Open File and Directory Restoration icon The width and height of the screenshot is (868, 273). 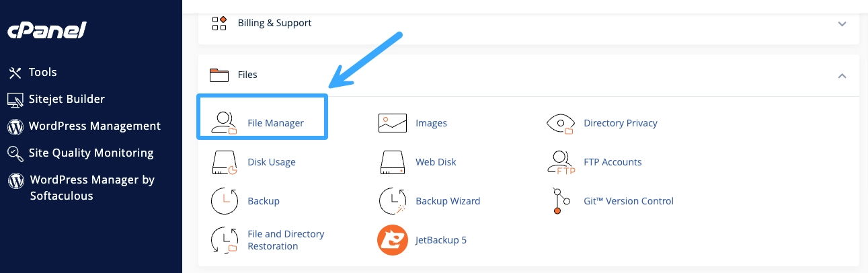pos(225,240)
